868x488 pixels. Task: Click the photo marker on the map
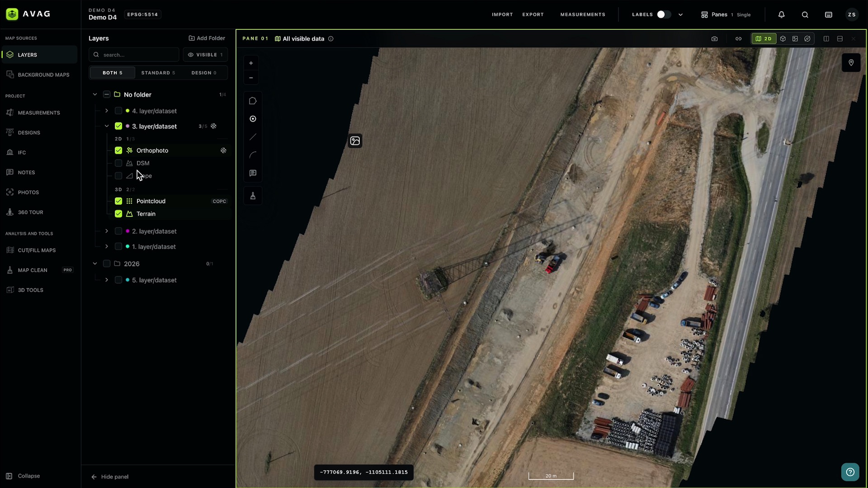point(355,141)
